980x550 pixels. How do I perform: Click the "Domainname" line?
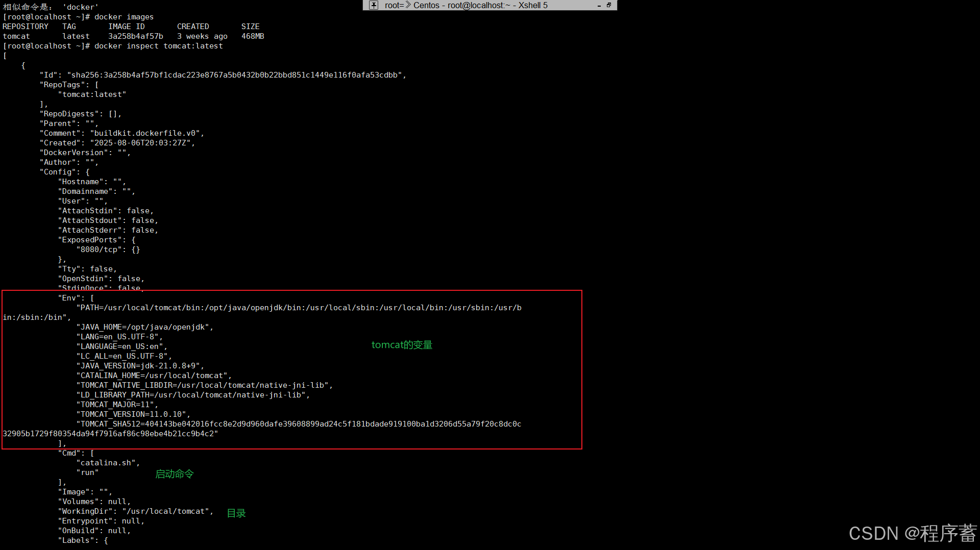(96, 191)
